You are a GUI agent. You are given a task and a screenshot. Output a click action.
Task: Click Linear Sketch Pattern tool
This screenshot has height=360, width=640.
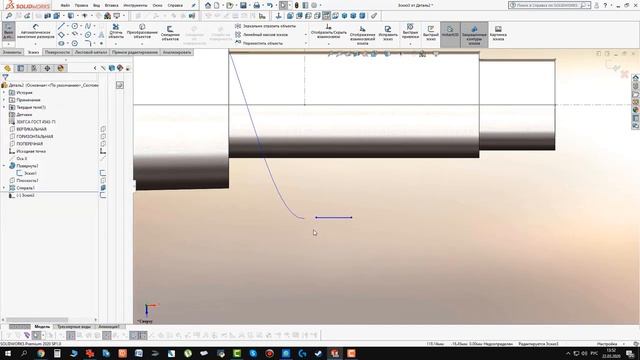click(x=262, y=35)
